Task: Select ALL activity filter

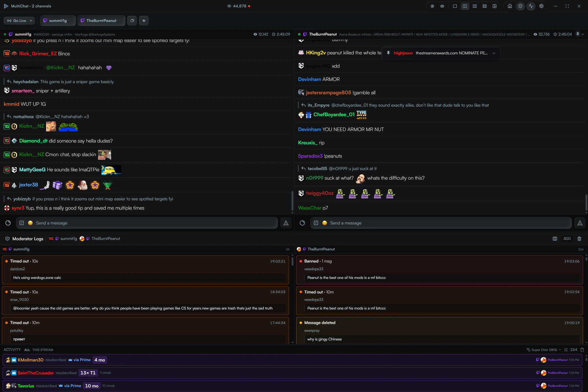Action: [27, 350]
